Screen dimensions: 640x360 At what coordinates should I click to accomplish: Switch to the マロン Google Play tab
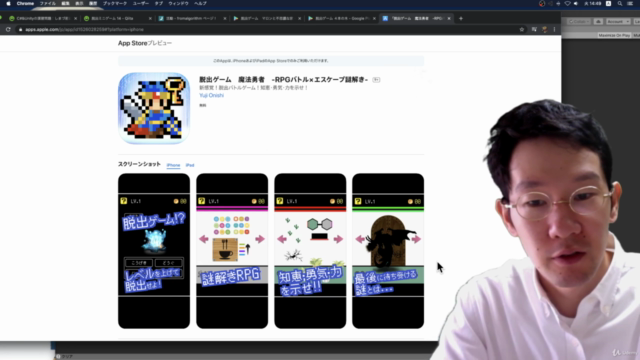pyautogui.click(x=267, y=18)
